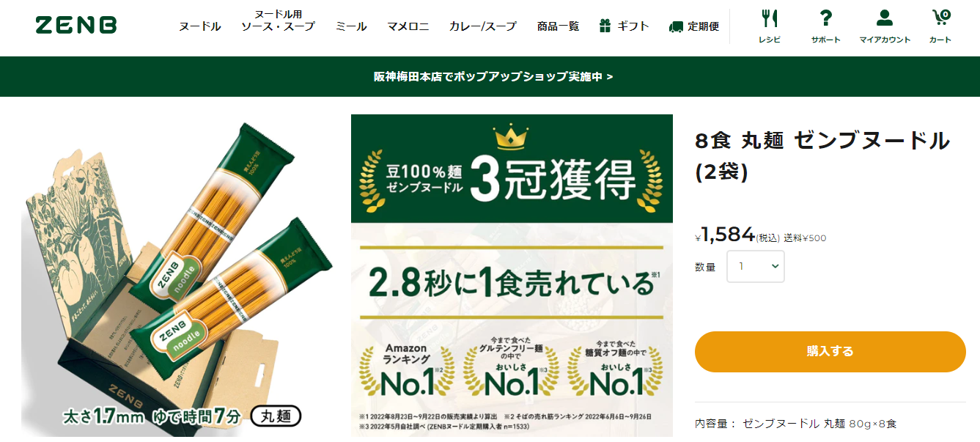Click the delivery truck icon for 定期便

pos(676,26)
